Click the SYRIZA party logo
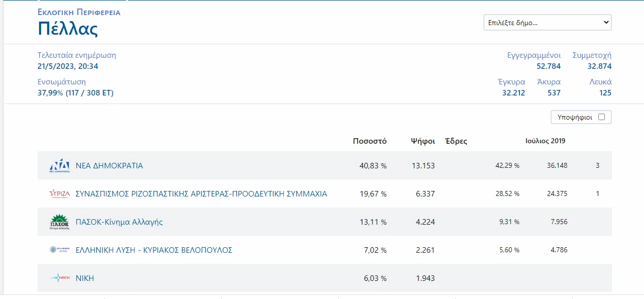Image resolution: width=644 pixels, height=299 pixels. (x=59, y=193)
